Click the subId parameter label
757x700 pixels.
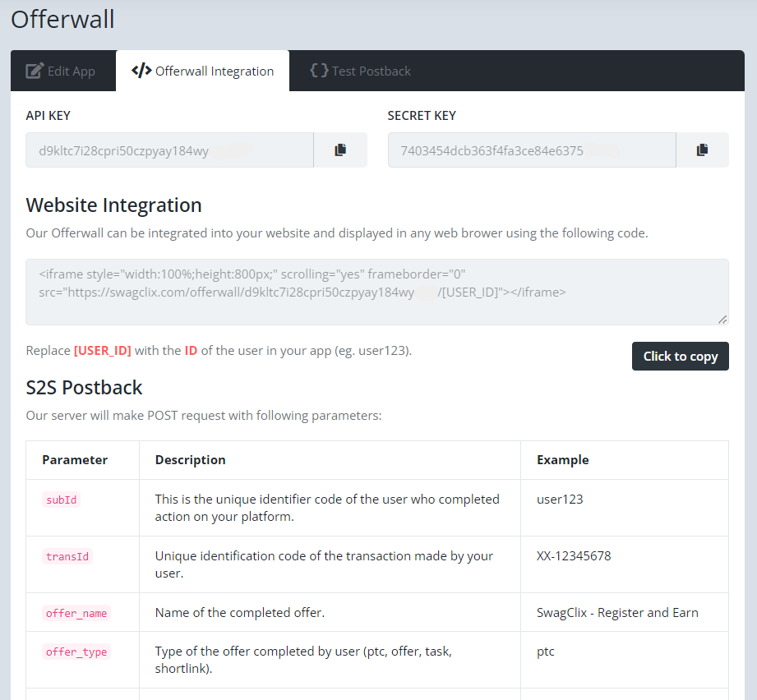[x=62, y=500]
